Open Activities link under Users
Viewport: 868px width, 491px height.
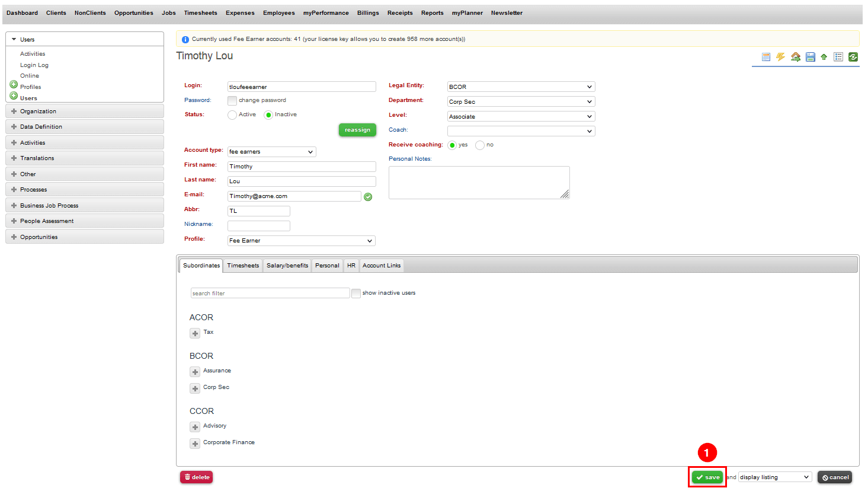pos(33,54)
